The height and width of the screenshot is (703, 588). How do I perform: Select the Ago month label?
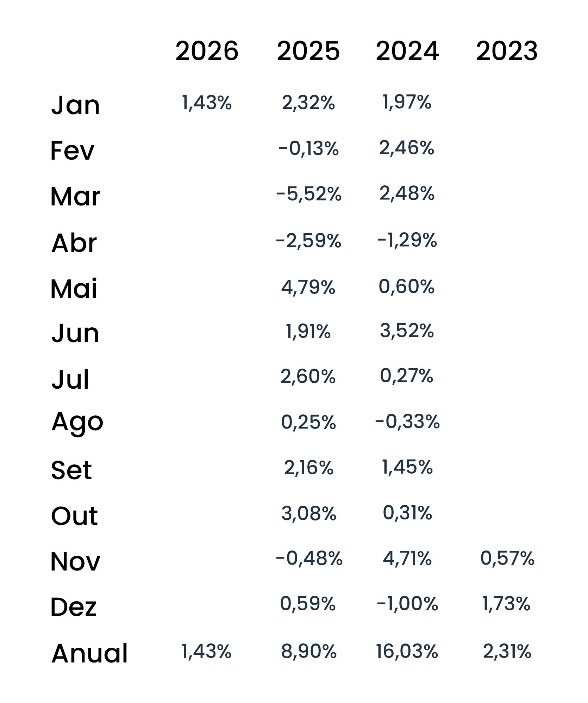pos(77,422)
